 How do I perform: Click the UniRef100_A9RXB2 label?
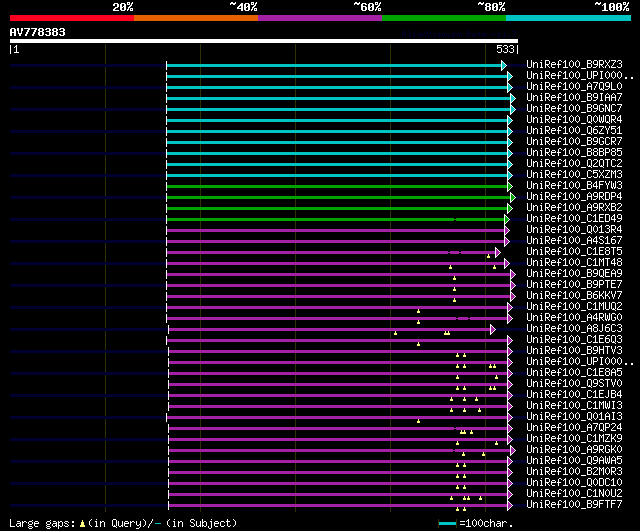[574, 208]
